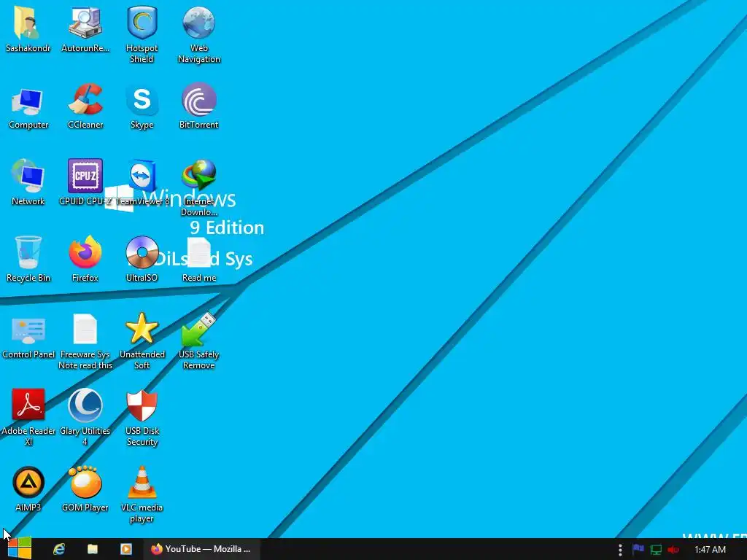Open the BitTorrent desktop icon
Image resolution: width=747 pixels, height=560 pixels.
click(198, 99)
